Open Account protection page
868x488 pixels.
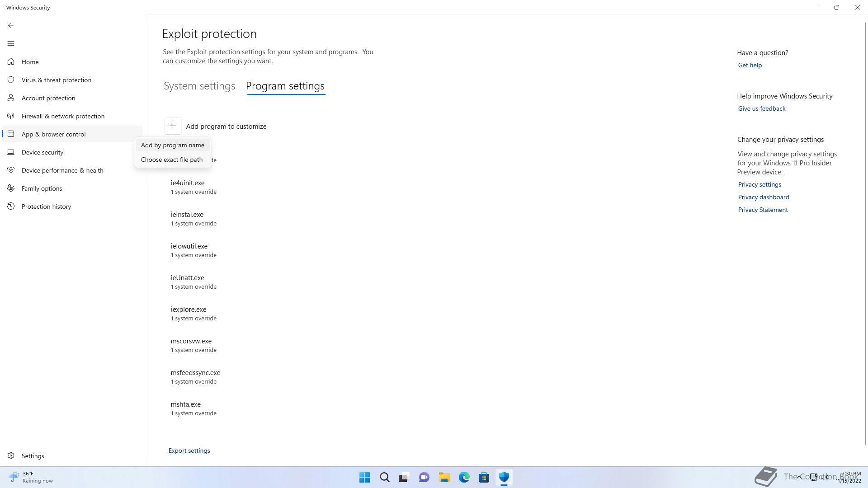(x=72, y=98)
